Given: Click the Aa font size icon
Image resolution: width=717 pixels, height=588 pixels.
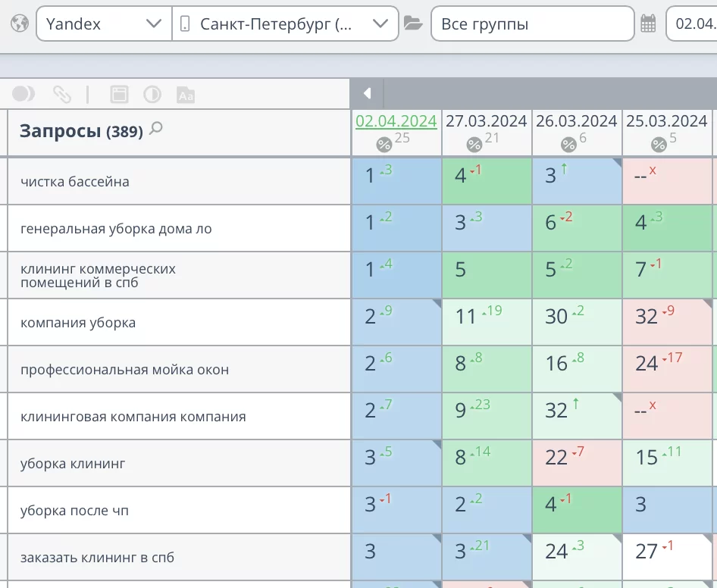Looking at the screenshot, I should coord(186,95).
